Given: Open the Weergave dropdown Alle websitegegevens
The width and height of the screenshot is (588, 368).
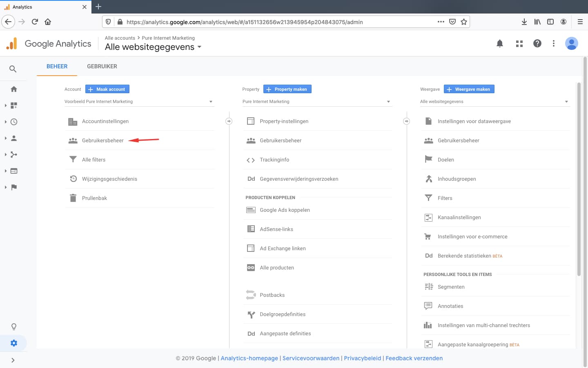Looking at the screenshot, I should point(495,101).
